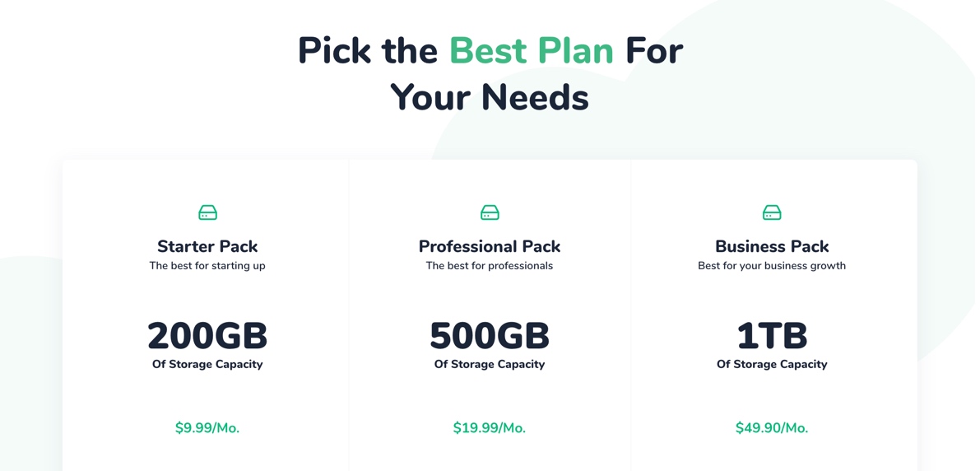
Task: Click "Your Needs" in the page heading
Action: click(x=490, y=98)
